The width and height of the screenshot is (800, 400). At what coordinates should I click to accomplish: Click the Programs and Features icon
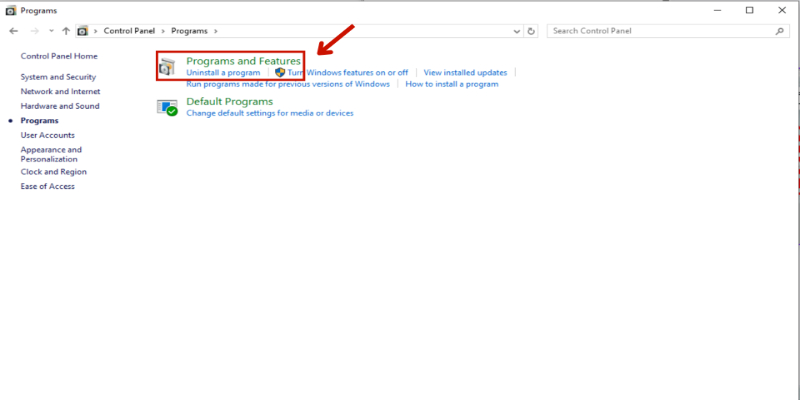(167, 68)
